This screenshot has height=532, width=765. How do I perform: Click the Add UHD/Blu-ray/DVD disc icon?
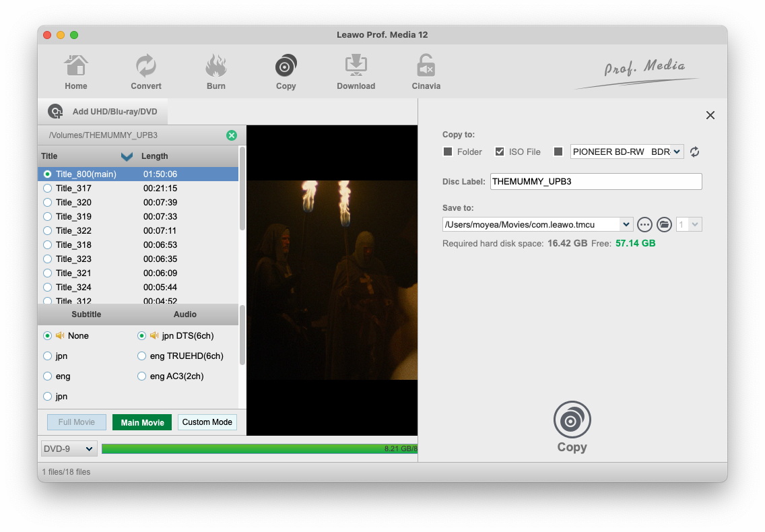(x=55, y=112)
